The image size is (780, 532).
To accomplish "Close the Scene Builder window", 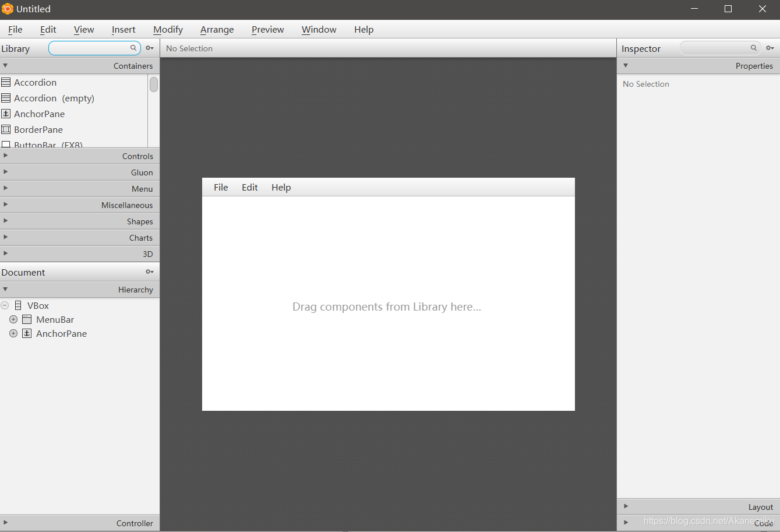I will coord(763,9).
